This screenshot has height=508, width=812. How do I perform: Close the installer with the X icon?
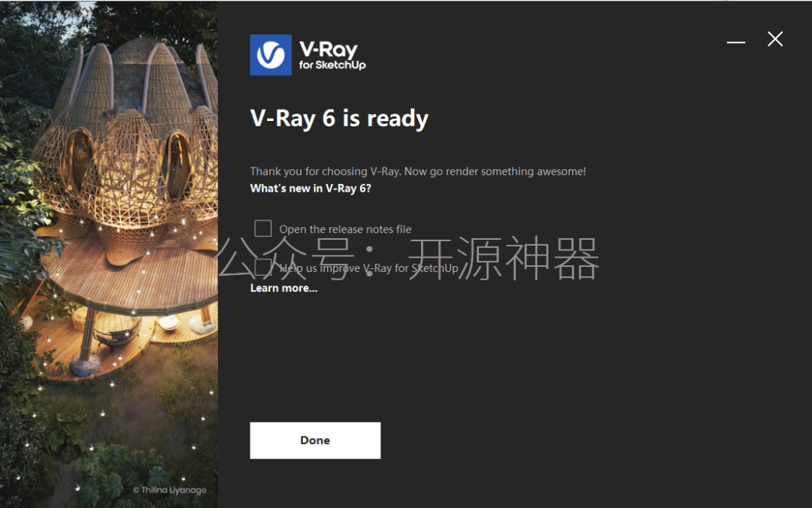point(774,39)
